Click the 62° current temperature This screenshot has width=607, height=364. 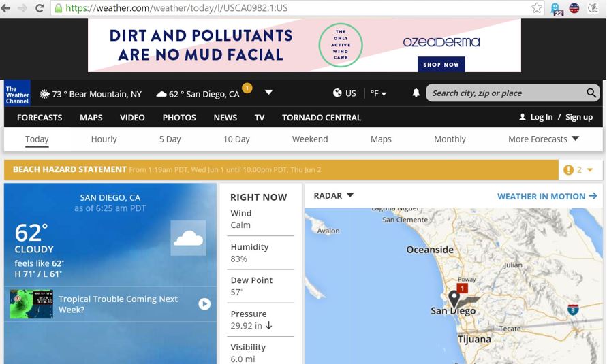31,233
